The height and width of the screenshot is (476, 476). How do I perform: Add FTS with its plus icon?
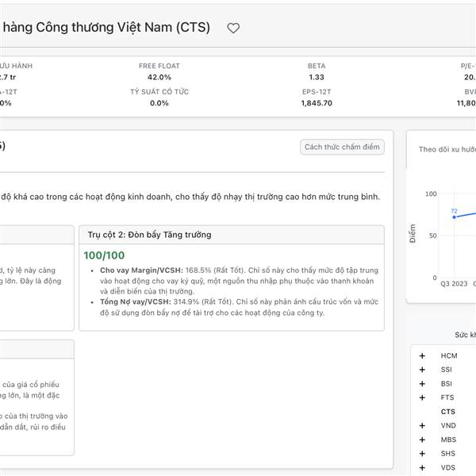(x=422, y=397)
